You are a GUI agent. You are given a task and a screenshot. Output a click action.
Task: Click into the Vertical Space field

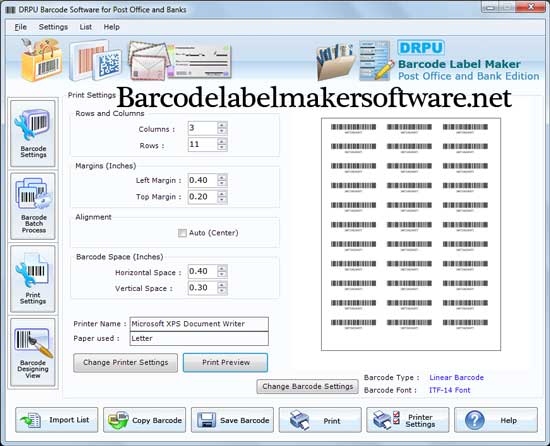coord(203,288)
